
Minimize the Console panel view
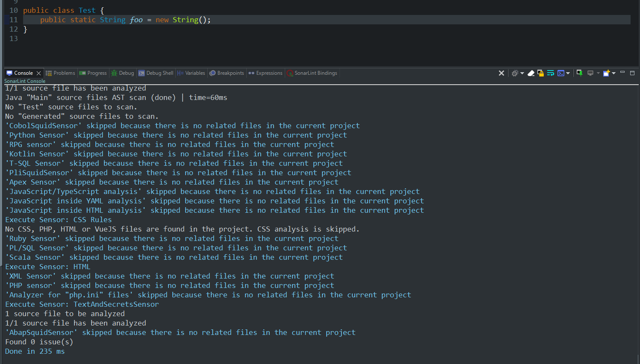622,72
